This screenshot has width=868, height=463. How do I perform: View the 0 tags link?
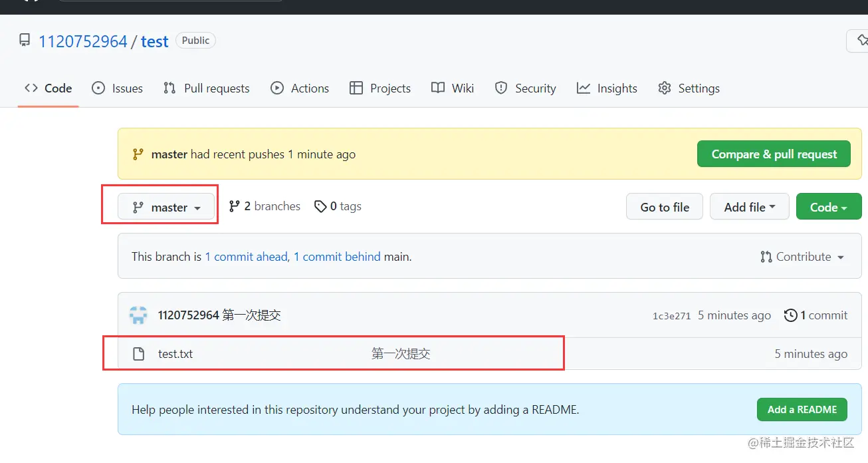point(338,206)
